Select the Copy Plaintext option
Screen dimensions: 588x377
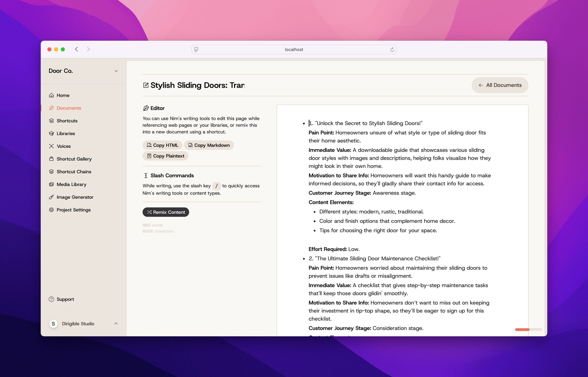pos(165,155)
